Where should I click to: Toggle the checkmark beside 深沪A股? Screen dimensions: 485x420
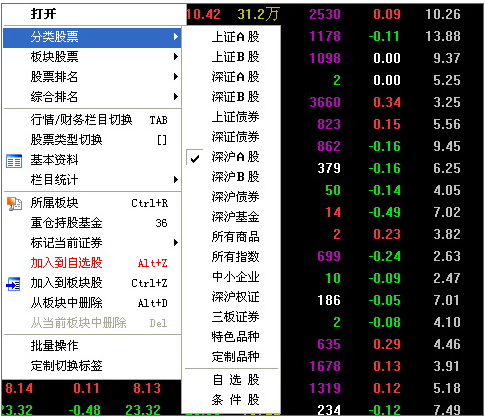click(x=195, y=159)
